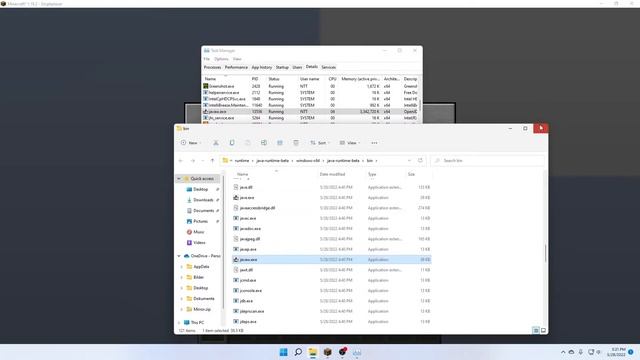Open the See more three-dots menu

coord(374,143)
